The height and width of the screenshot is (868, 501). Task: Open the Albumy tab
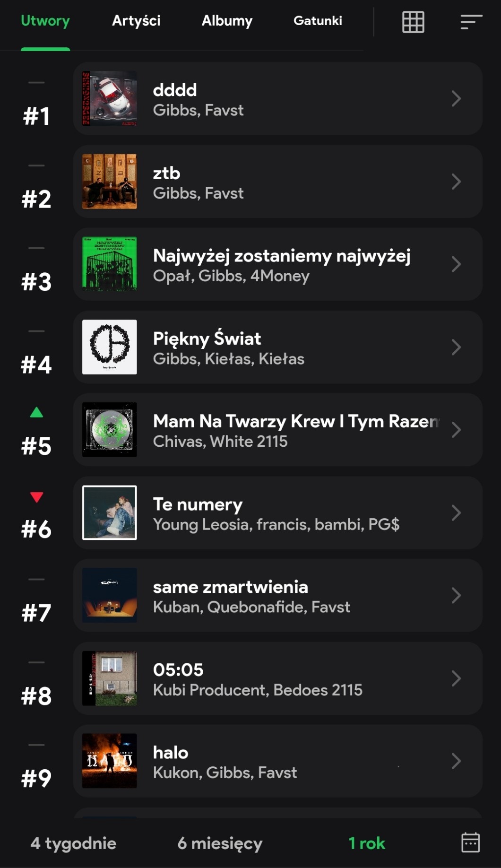[x=227, y=21]
